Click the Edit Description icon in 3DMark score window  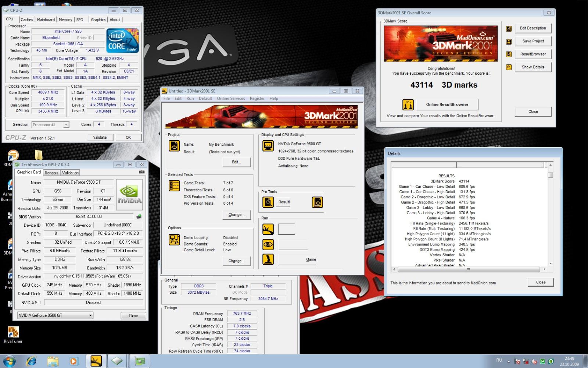(x=509, y=29)
